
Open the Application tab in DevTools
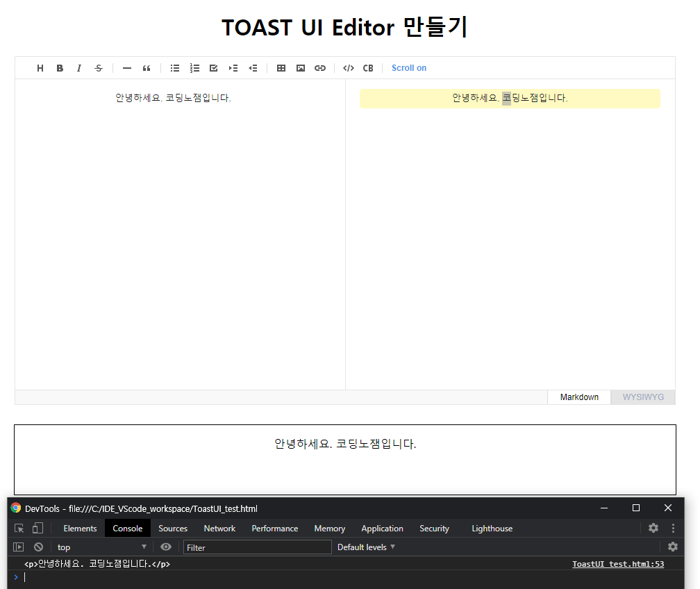[x=382, y=529]
